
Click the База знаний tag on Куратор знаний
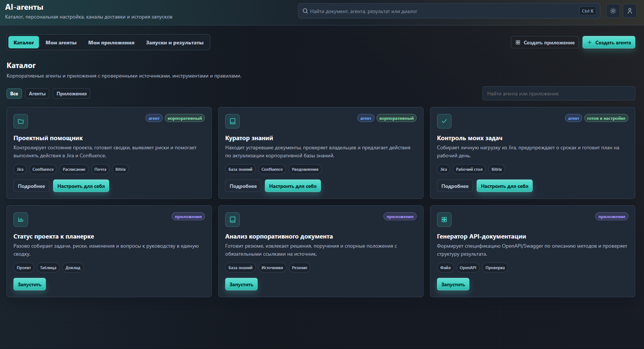pyautogui.click(x=240, y=169)
